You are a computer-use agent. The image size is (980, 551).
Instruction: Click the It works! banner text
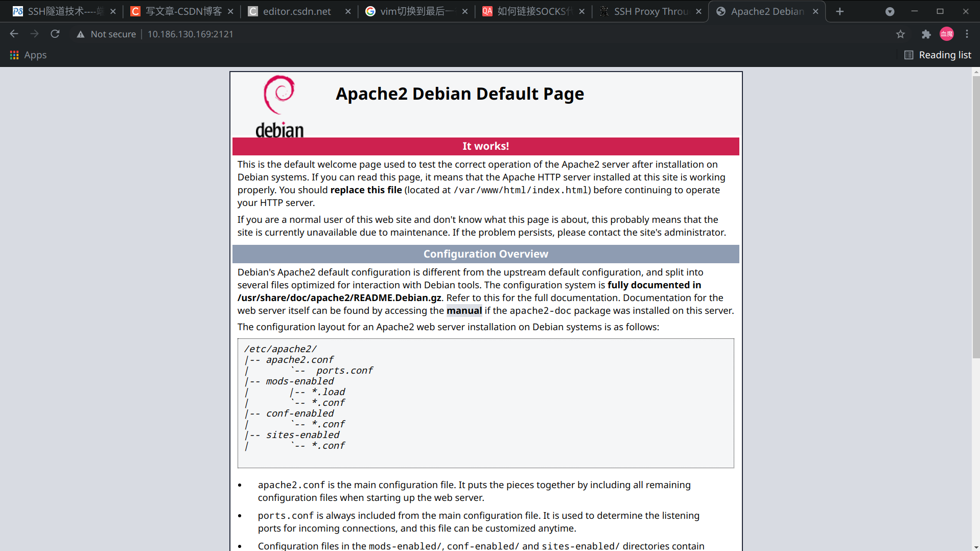[485, 146]
